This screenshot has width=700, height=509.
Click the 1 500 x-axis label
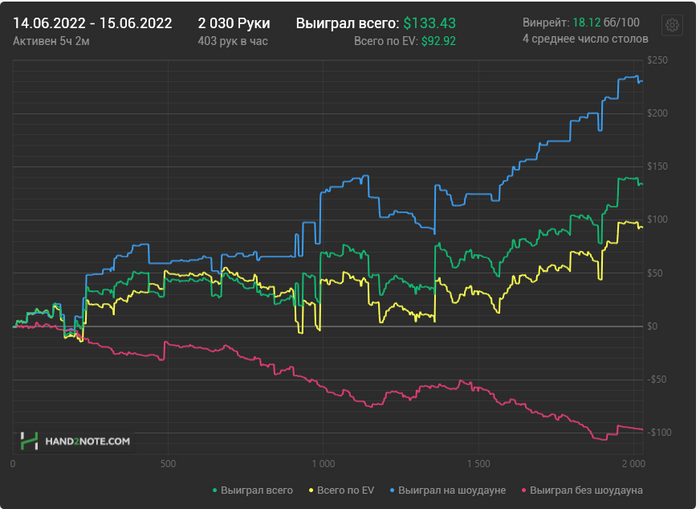click(479, 463)
